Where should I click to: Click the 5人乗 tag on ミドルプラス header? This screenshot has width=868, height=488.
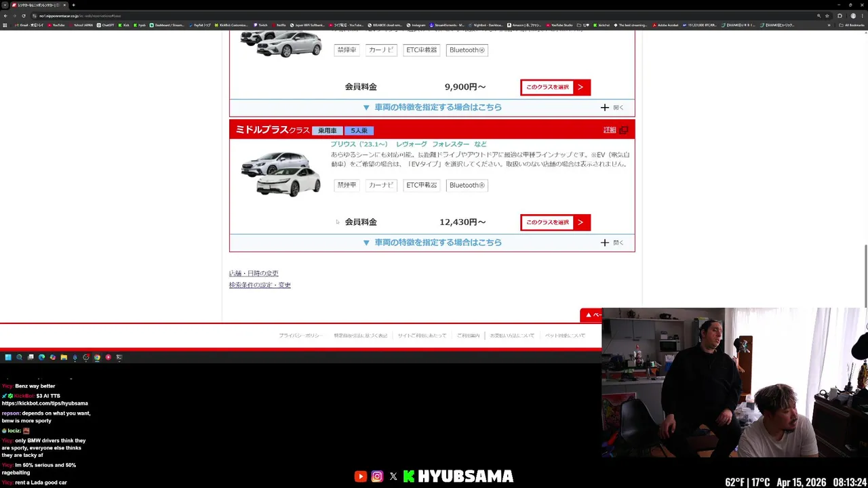(359, 130)
